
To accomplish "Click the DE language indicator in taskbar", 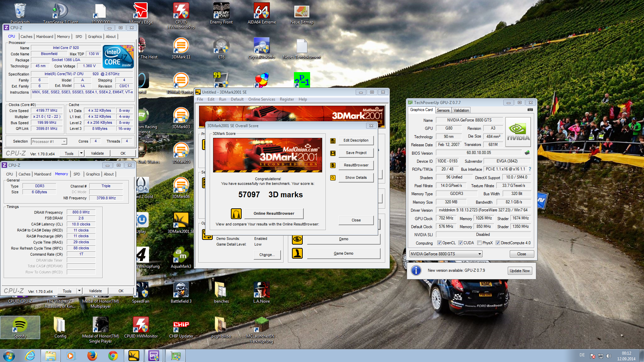I will point(582,355).
